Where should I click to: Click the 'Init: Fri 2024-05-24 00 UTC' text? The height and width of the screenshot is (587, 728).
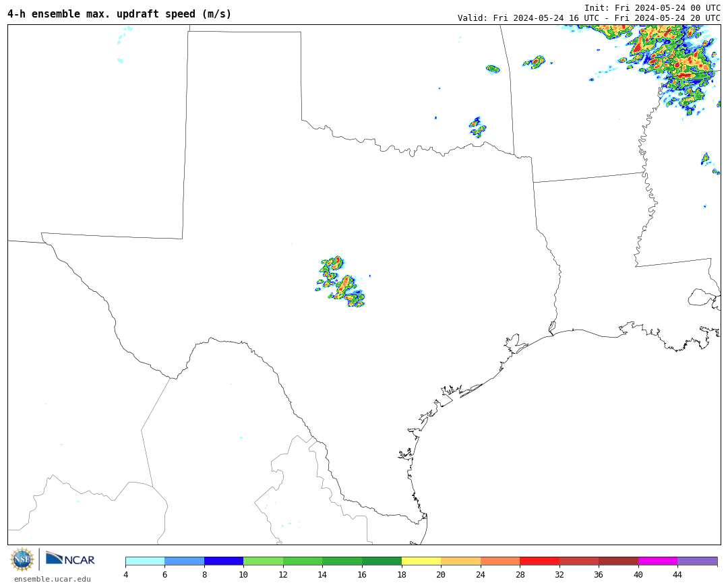click(653, 8)
